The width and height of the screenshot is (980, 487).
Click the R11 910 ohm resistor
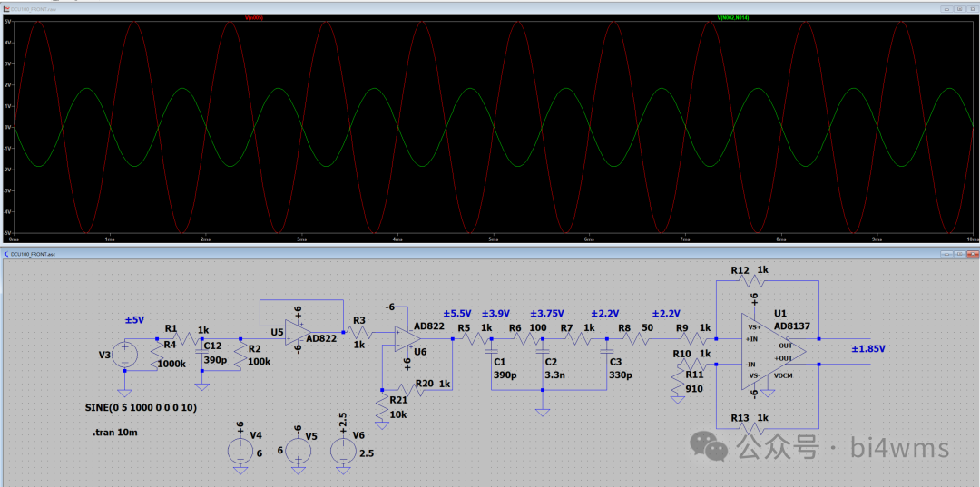676,385
